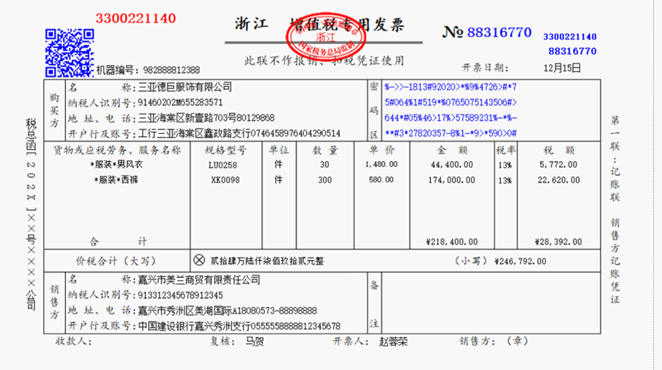Click the total amount ¥218,400.00
The image size is (662, 370).
452,242
